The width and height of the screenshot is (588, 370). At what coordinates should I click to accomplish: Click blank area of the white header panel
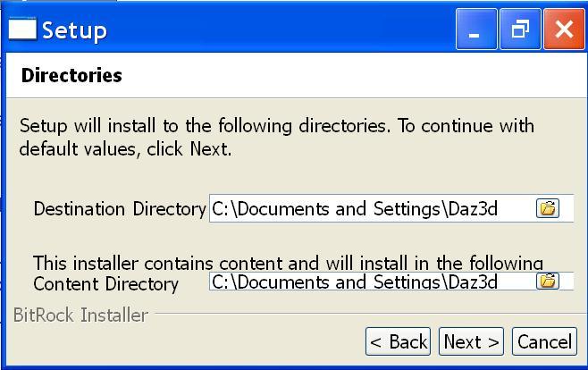click(357, 75)
